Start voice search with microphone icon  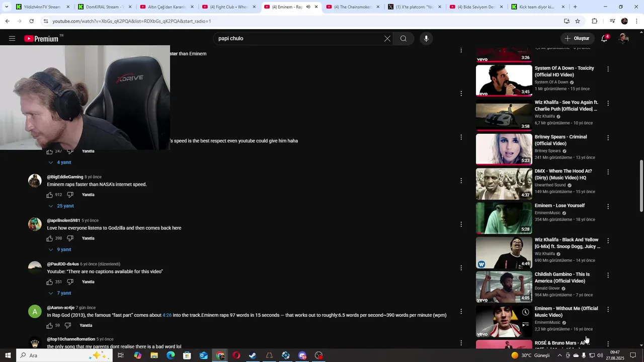tap(426, 39)
